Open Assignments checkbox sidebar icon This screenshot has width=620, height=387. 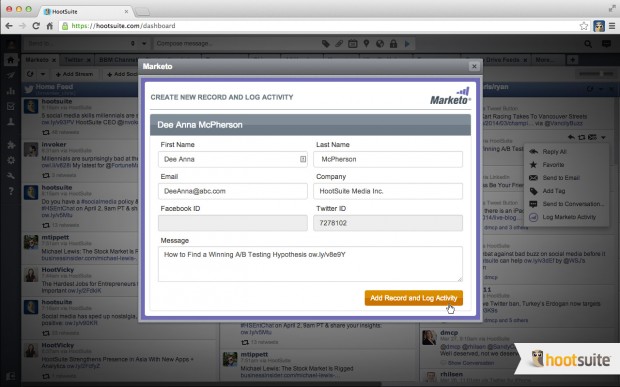tap(11, 106)
